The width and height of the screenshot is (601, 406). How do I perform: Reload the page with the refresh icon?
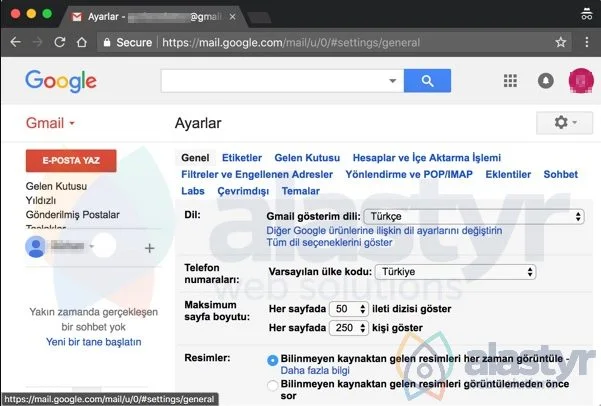point(60,42)
